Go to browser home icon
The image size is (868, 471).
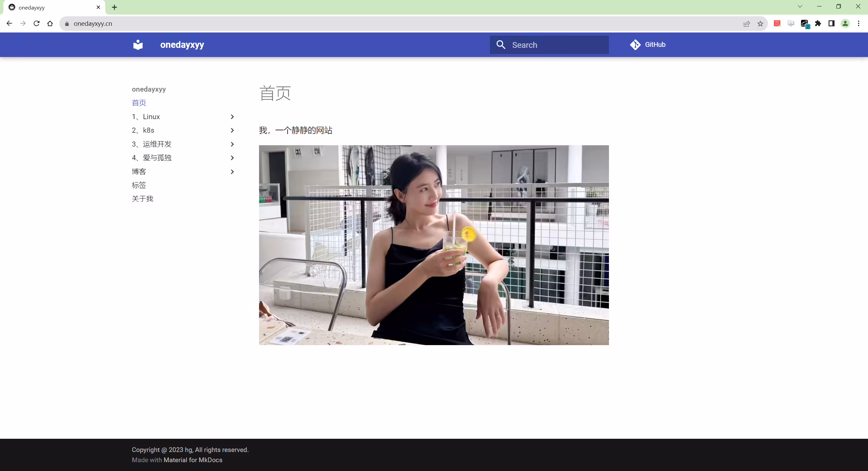pyautogui.click(x=50, y=23)
